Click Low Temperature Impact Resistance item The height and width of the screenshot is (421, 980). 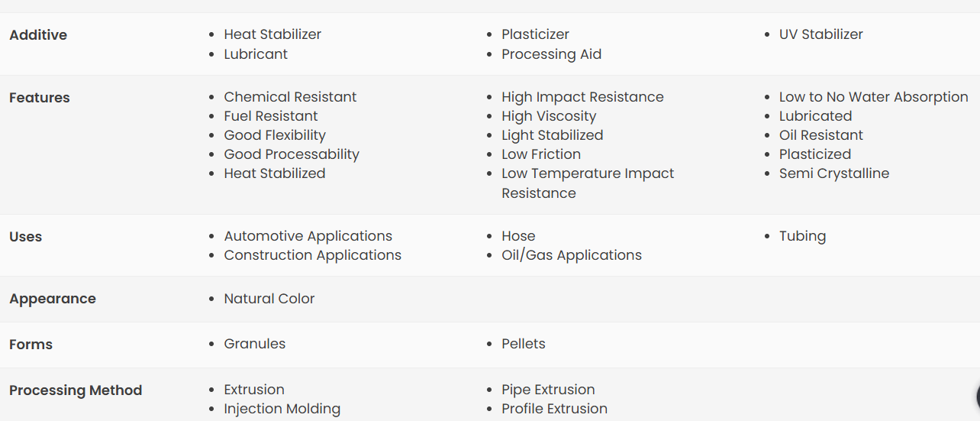587,183
